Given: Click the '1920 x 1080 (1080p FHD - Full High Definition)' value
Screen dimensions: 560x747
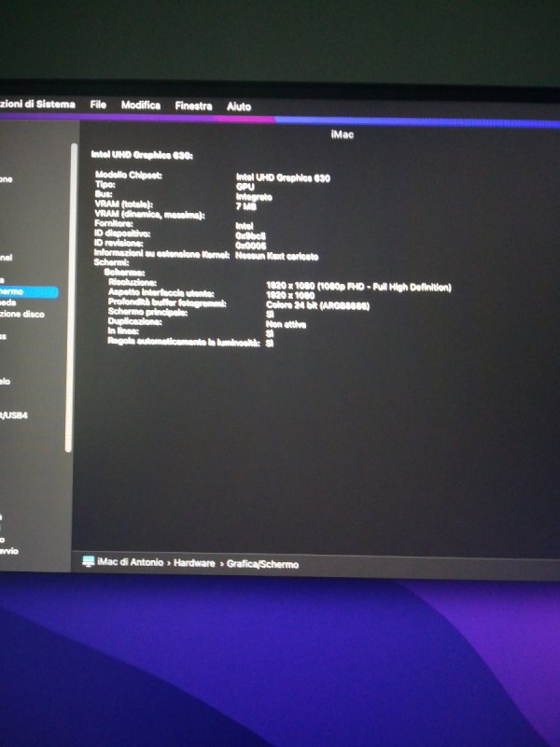Looking at the screenshot, I should [x=358, y=287].
